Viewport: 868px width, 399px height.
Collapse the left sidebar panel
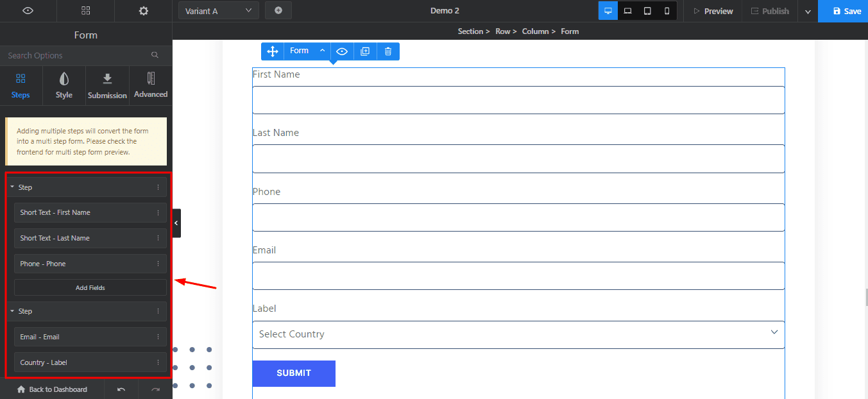point(176,223)
